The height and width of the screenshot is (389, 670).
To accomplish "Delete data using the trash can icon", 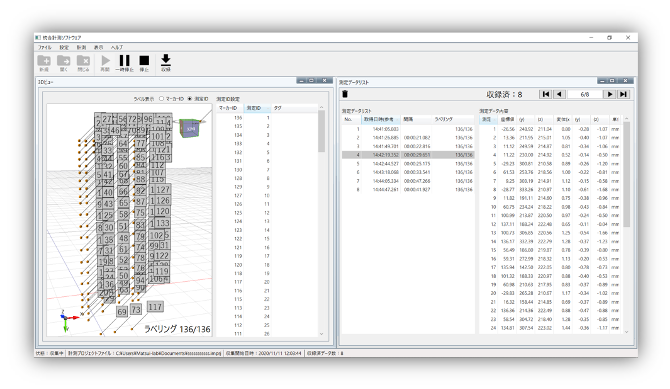I will pyautogui.click(x=345, y=94).
